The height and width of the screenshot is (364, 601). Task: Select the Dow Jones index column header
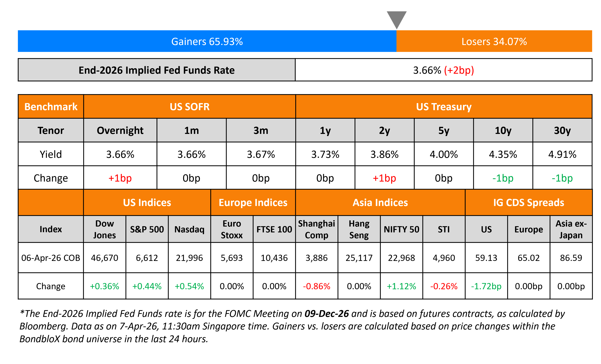point(104,229)
